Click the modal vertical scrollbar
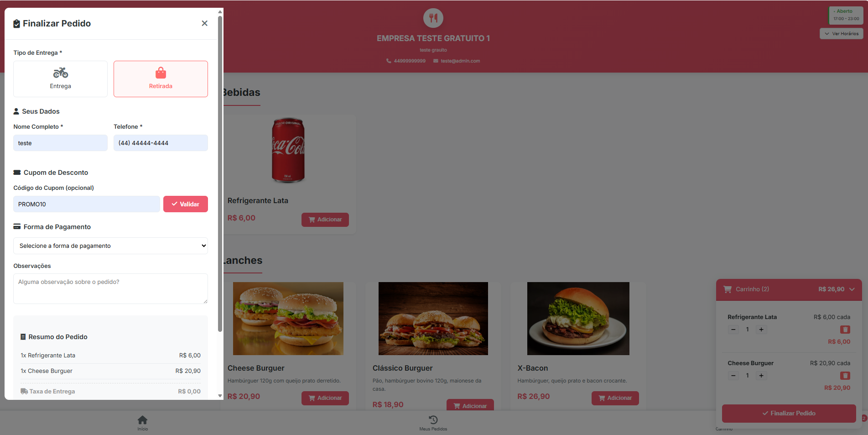 [x=220, y=173]
